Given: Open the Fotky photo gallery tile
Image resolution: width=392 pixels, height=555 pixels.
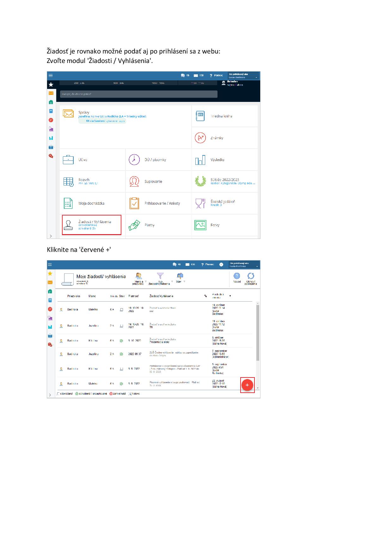Looking at the screenshot, I should click(215, 225).
